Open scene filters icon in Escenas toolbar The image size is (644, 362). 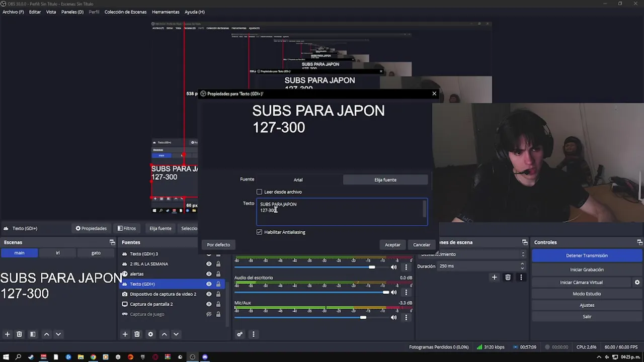click(x=33, y=334)
